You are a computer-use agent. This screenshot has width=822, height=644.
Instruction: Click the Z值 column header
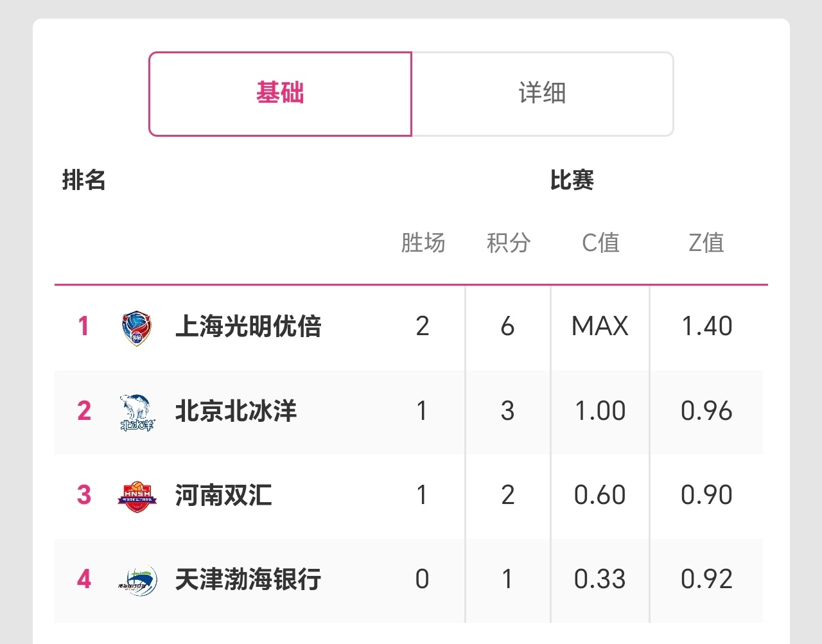706,243
